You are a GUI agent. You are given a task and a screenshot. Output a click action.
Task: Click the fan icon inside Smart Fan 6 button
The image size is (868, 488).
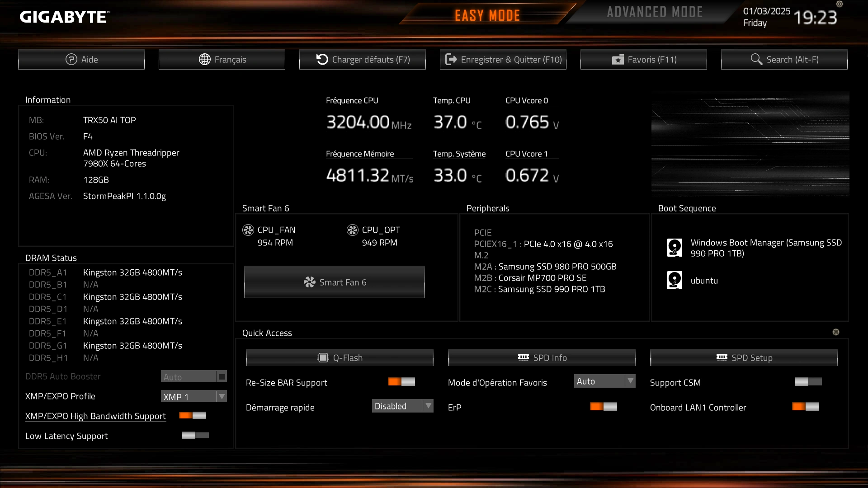310,282
